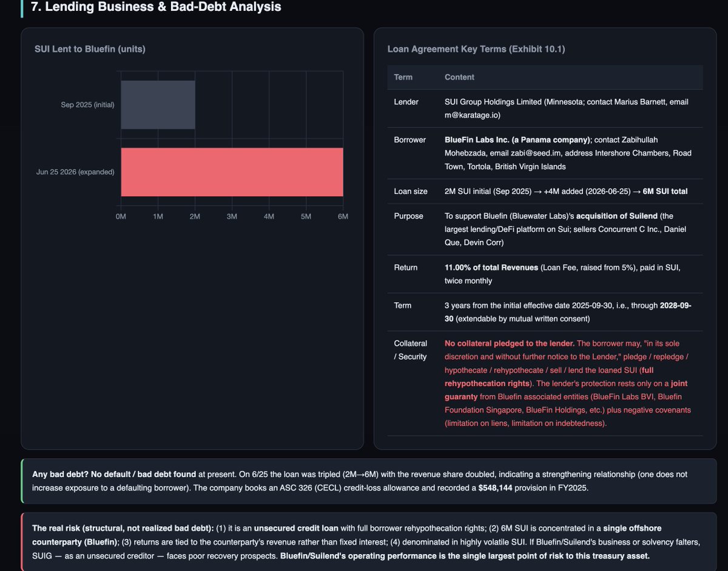This screenshot has height=571, width=728.
Task: Click the '3M' x-axis tick label
Action: point(232,217)
